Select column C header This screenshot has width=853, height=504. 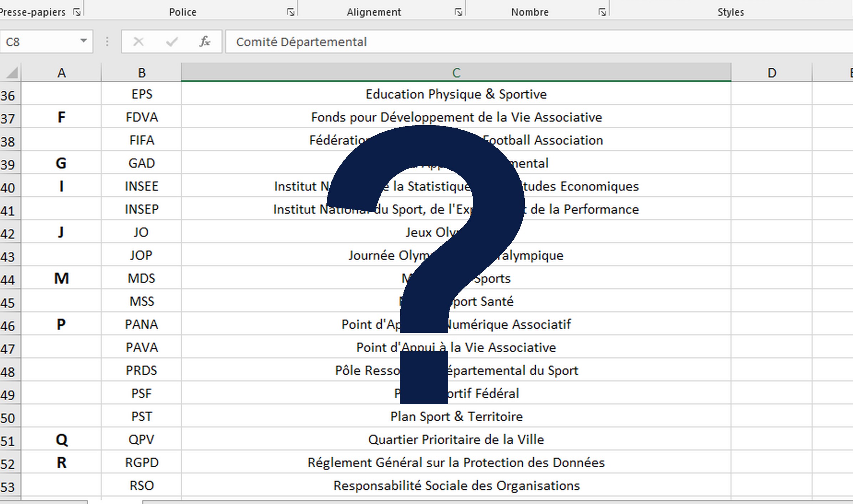click(456, 73)
